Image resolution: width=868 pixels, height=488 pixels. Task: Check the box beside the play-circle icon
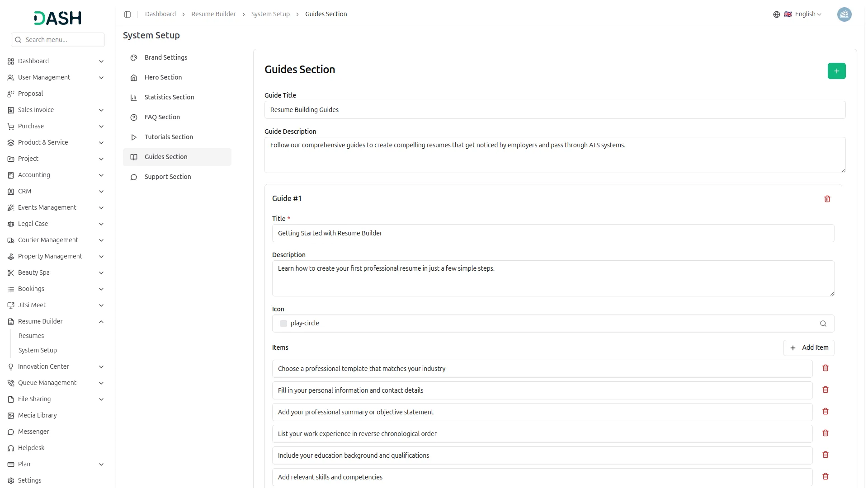283,324
